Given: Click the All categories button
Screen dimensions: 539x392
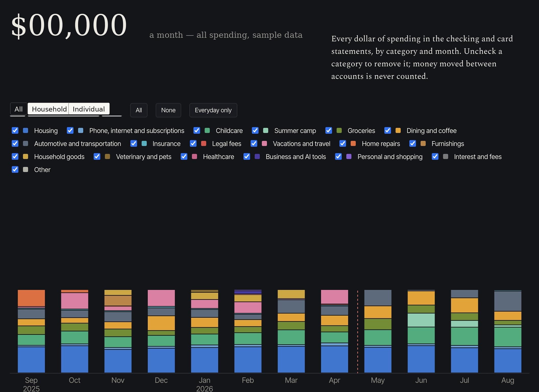Looking at the screenshot, I should [139, 110].
